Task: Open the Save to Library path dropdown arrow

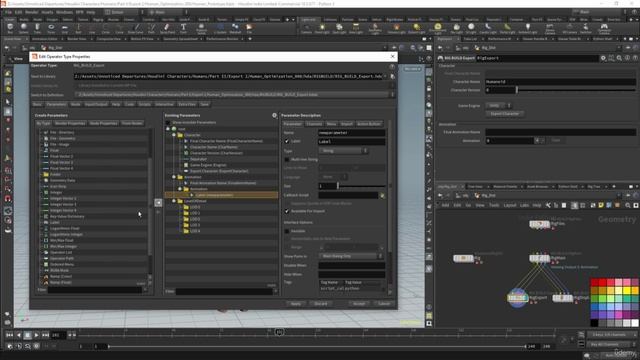Action: click(386, 76)
